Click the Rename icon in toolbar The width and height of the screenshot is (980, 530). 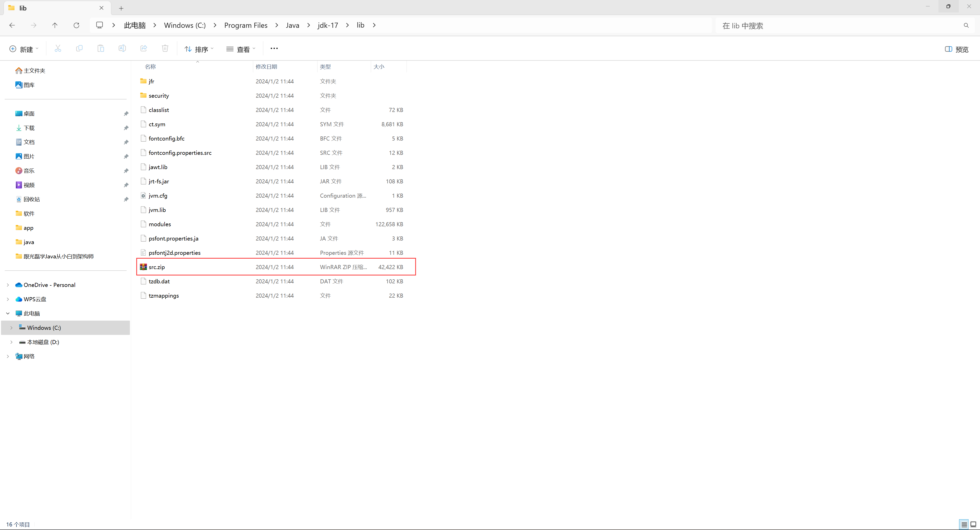point(122,48)
